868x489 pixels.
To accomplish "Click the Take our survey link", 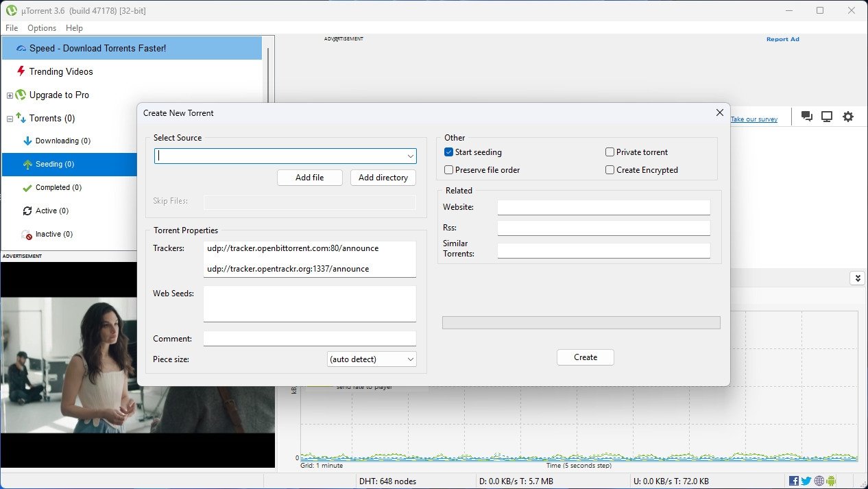I will point(754,119).
